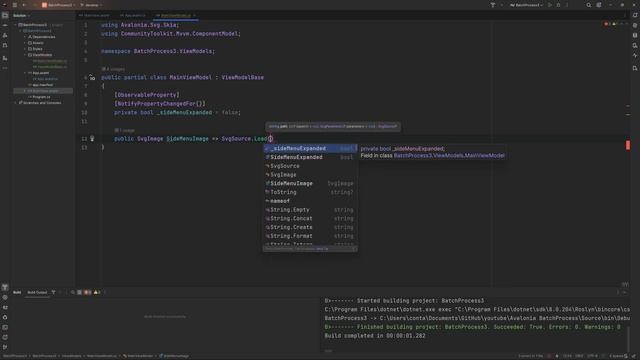Follow BatchProcess3.ViewModels.MainViewModel link in the tooltip

449,156
